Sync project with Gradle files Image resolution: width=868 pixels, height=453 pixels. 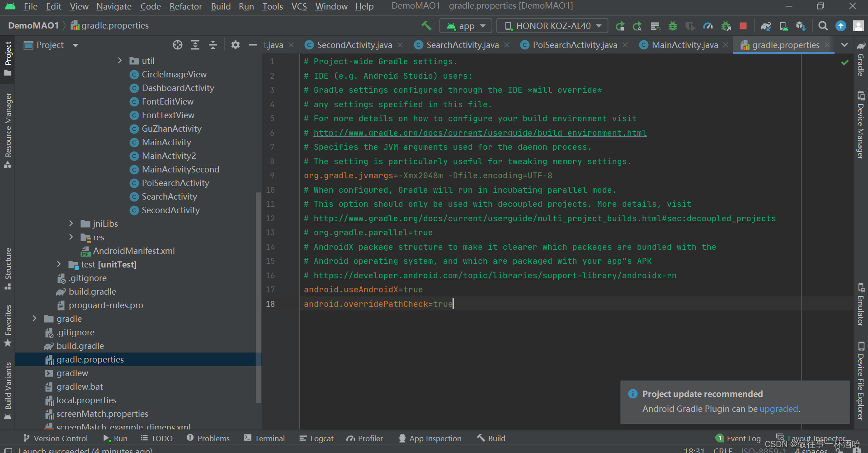pos(766,26)
